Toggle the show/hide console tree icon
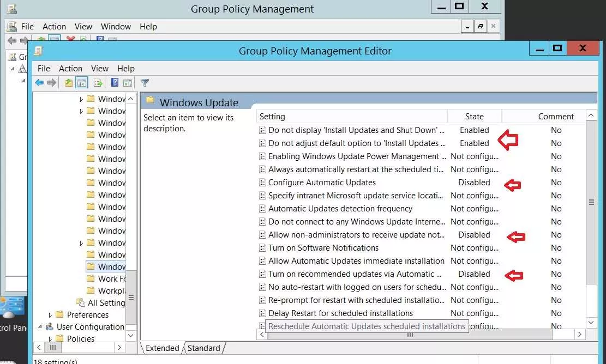This screenshot has height=364, width=606. click(x=82, y=83)
